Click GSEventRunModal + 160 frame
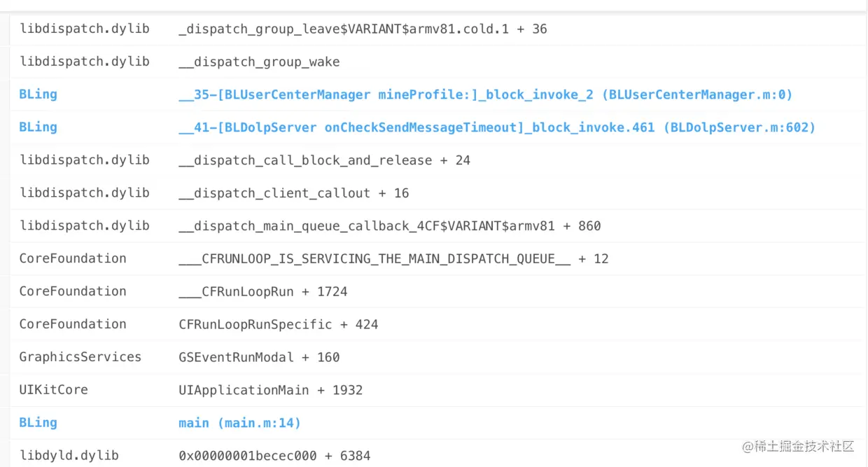Screen dimensions: 868x467 (x=259, y=357)
